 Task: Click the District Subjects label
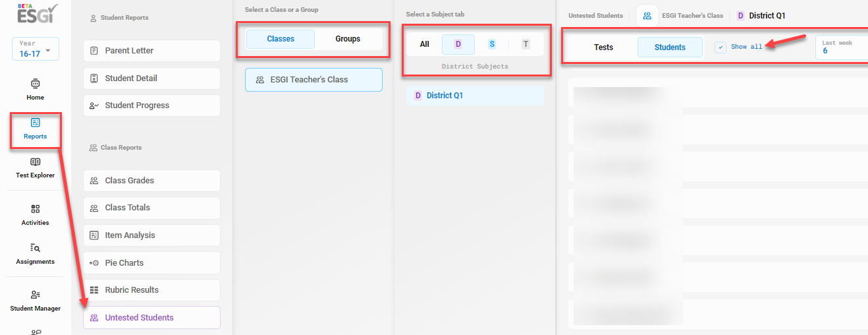(475, 67)
